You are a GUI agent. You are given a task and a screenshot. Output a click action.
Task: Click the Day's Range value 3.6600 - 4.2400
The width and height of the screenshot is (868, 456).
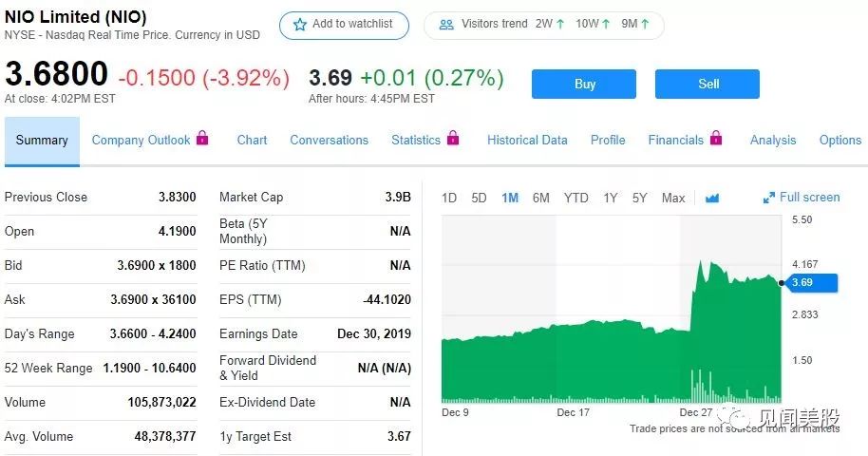[x=153, y=333]
